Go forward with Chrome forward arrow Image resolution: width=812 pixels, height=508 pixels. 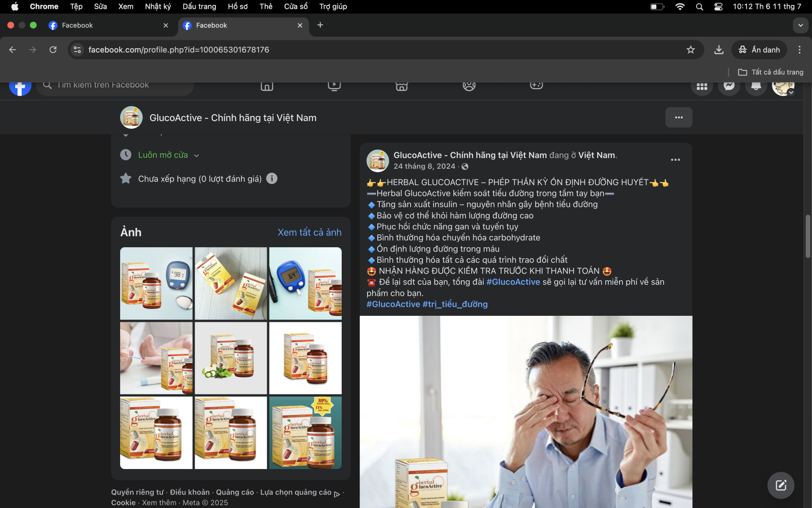(x=33, y=50)
